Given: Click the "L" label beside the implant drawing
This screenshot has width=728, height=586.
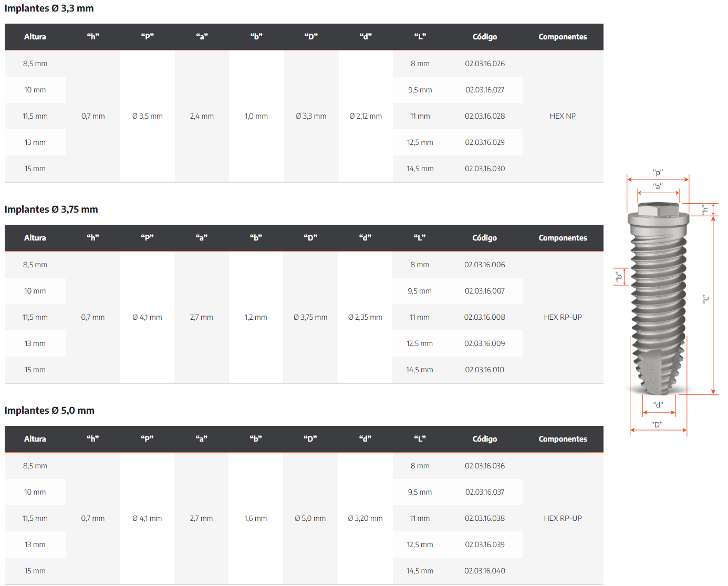Looking at the screenshot, I should point(705,299).
